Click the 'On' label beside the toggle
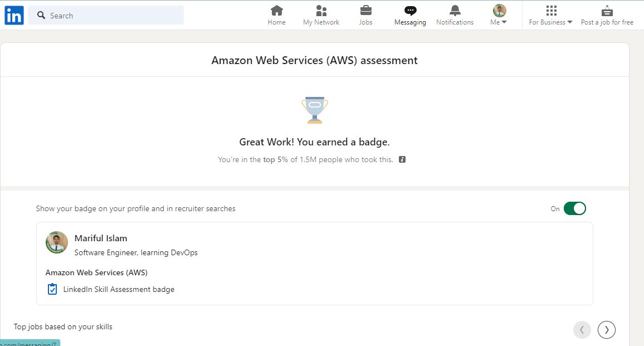This screenshot has height=346, width=644. [555, 209]
